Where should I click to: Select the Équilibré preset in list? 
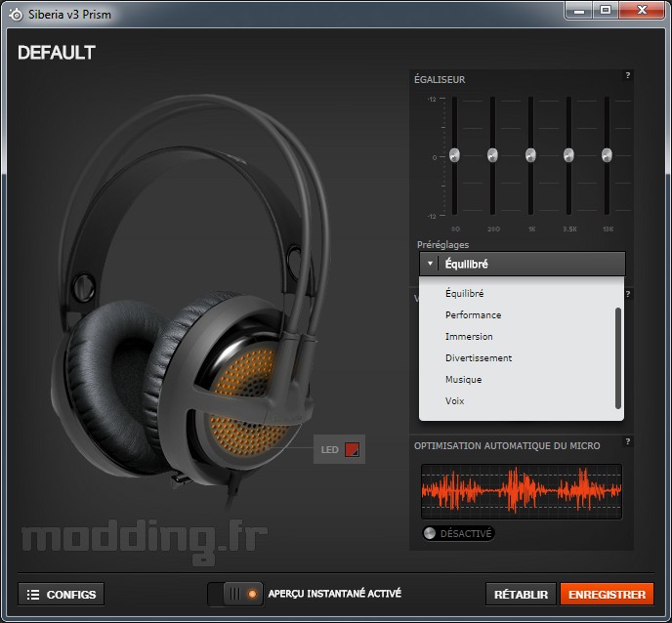pos(465,294)
